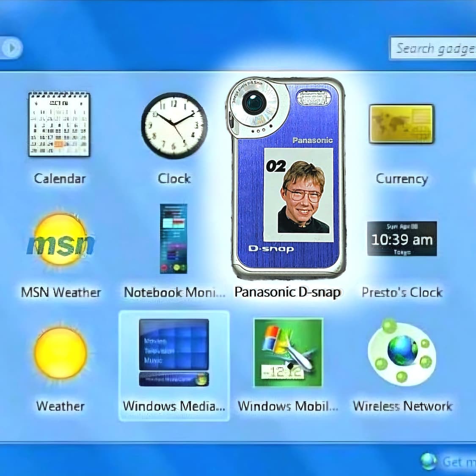Pick the Panasonic D-snap camera gadget
Screen dimensions: 476x476
point(286,178)
